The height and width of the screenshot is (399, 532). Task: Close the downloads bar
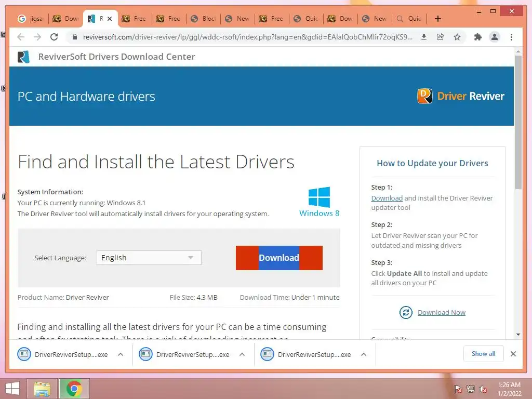click(x=513, y=354)
